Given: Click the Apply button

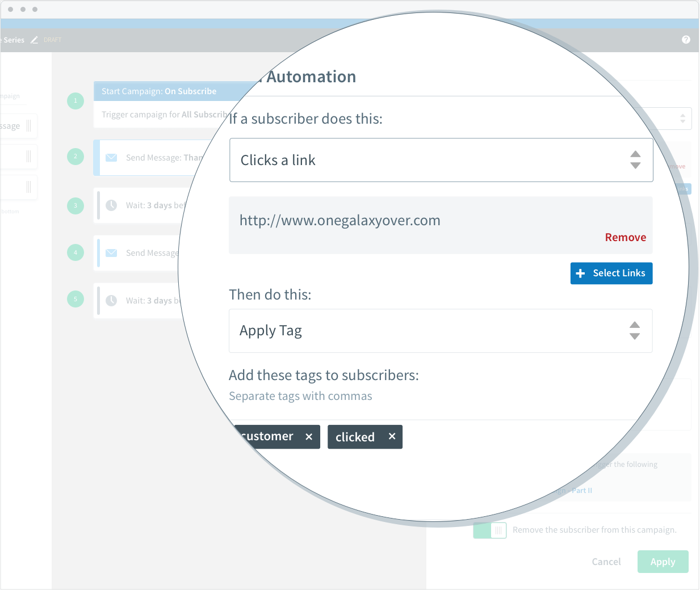Looking at the screenshot, I should [x=663, y=562].
